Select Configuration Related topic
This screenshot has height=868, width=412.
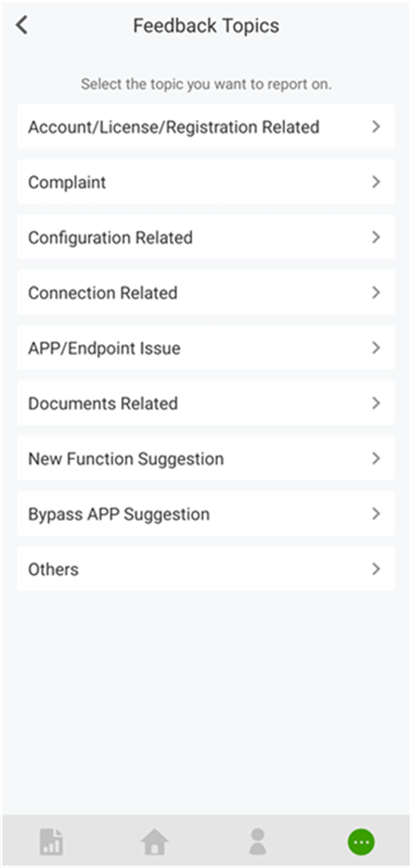tap(206, 237)
